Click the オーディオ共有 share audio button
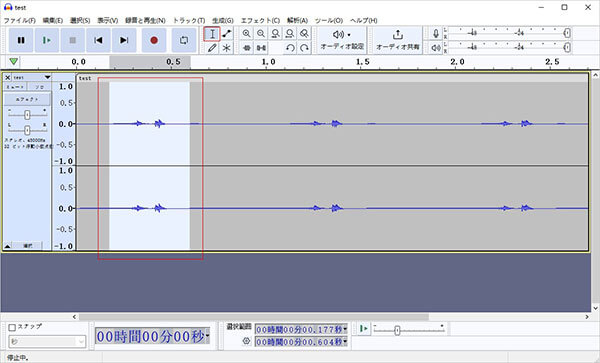 click(x=398, y=40)
